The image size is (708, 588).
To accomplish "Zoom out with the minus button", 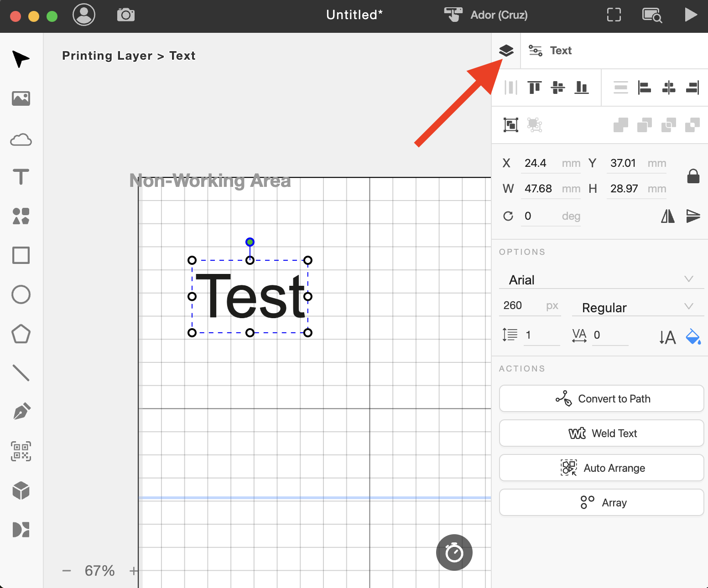I will click(67, 571).
